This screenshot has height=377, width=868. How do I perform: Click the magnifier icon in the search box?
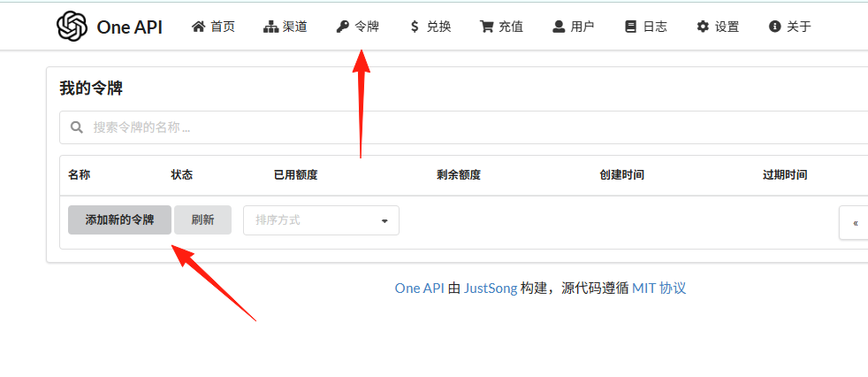point(77,127)
